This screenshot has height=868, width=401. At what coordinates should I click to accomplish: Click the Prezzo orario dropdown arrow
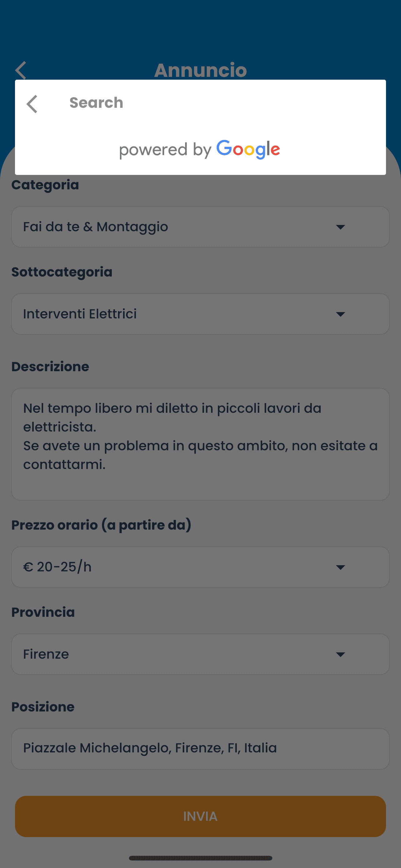coord(340,567)
